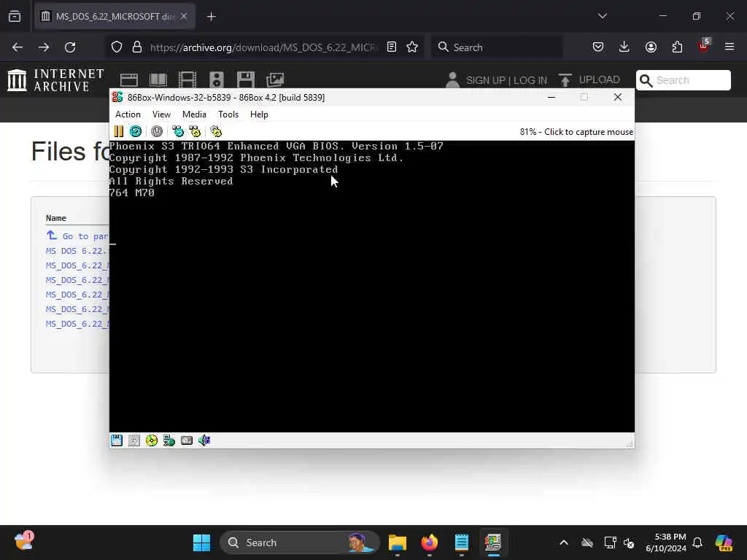Open Internet Archive Images icon
The width and height of the screenshot is (747, 560).
click(x=275, y=79)
